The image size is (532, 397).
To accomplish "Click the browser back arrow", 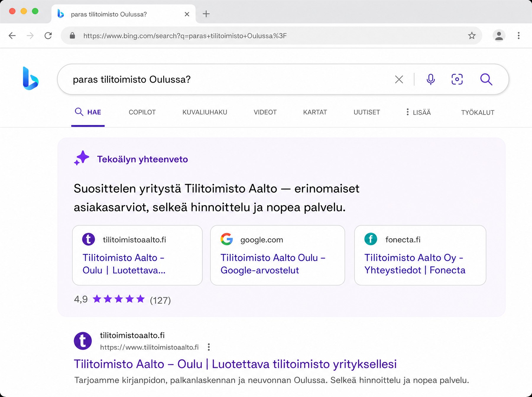I will (12, 36).
